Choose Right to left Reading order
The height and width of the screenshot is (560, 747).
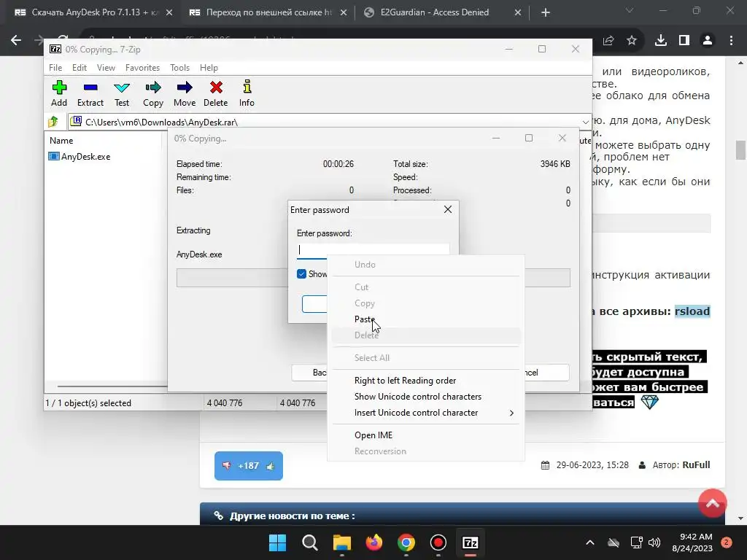(x=405, y=381)
